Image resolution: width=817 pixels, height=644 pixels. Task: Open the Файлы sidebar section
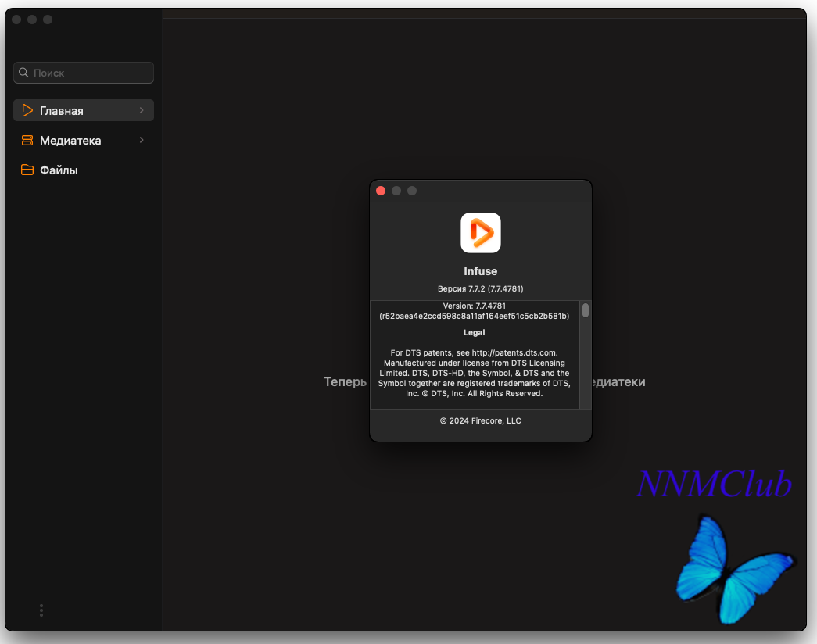pos(84,170)
